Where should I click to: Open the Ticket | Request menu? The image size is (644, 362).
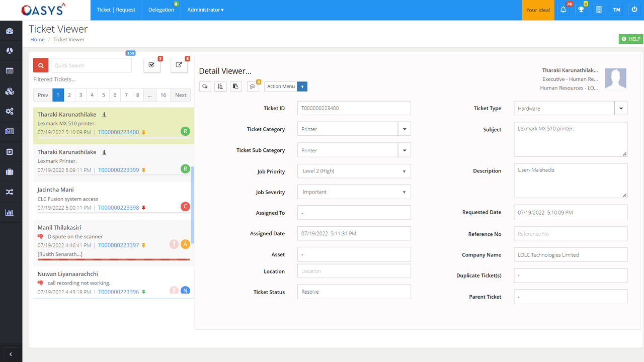click(x=116, y=10)
